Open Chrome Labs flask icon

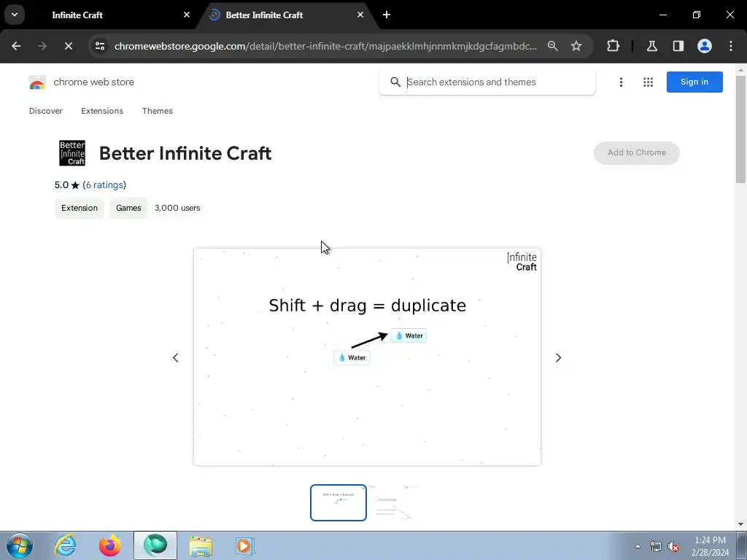tap(651, 46)
